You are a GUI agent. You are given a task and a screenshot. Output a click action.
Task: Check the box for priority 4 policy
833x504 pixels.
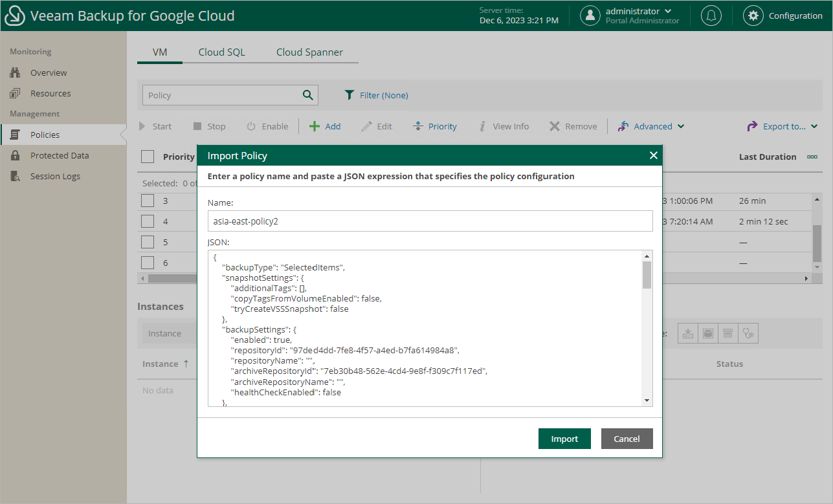148,221
